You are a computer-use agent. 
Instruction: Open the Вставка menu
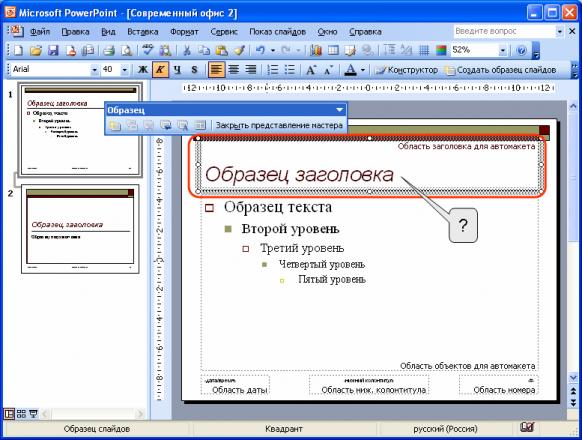click(x=143, y=32)
